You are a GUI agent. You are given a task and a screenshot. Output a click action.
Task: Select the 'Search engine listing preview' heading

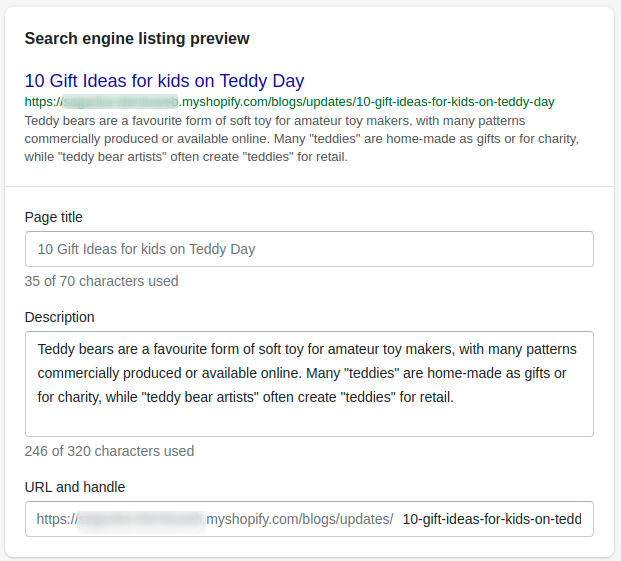pos(137,39)
